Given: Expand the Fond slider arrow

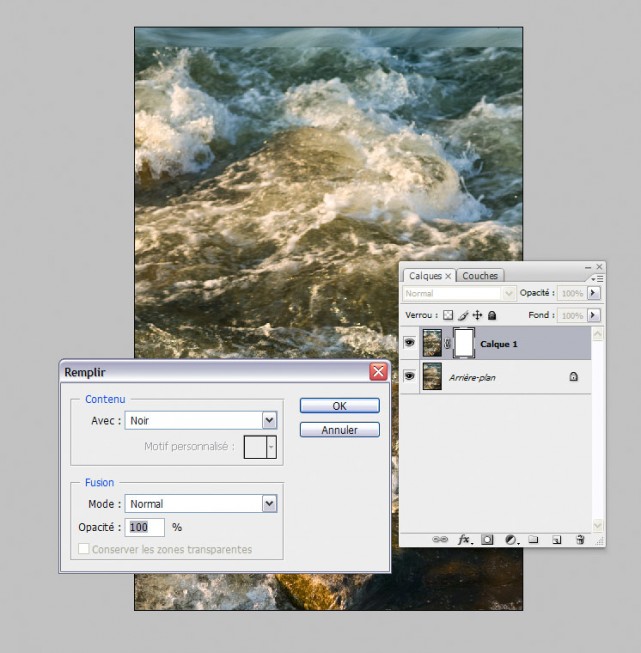Looking at the screenshot, I should point(594,315).
